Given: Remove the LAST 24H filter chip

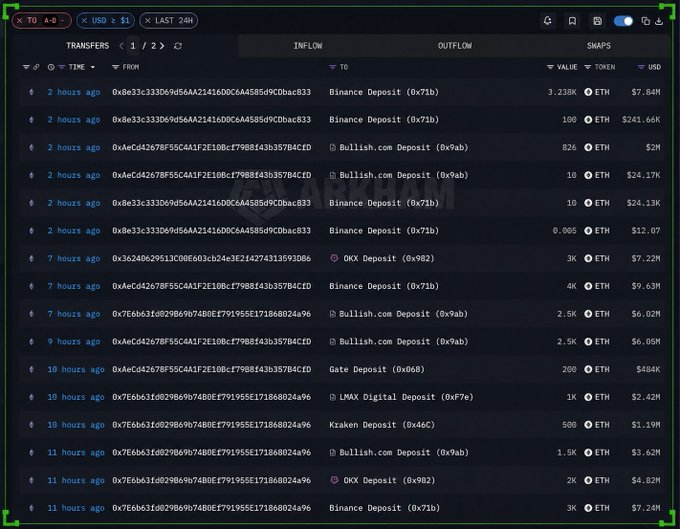Looking at the screenshot, I should 147,20.
